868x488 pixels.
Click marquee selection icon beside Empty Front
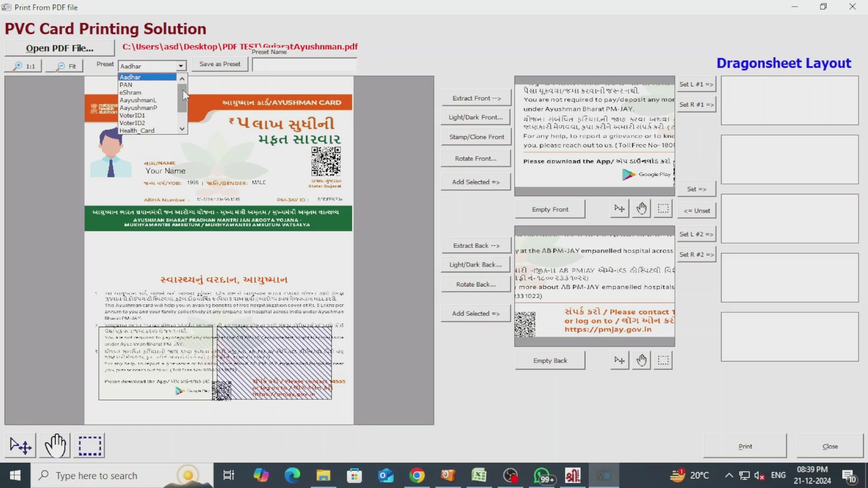pyautogui.click(x=663, y=209)
